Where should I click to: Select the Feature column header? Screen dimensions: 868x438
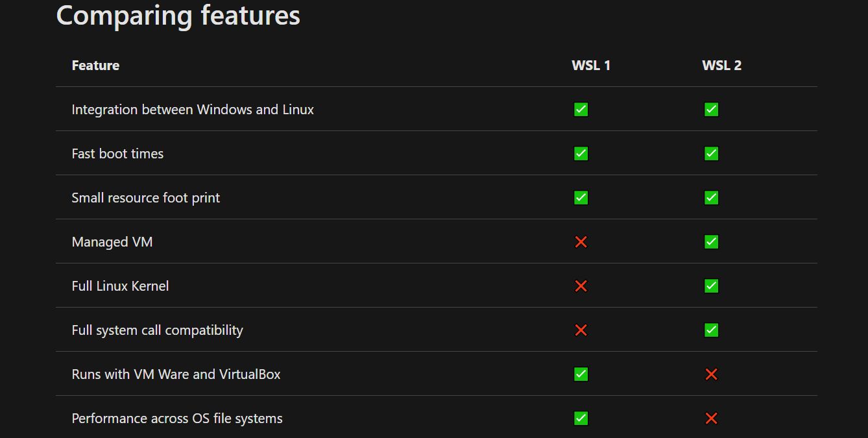coord(95,65)
